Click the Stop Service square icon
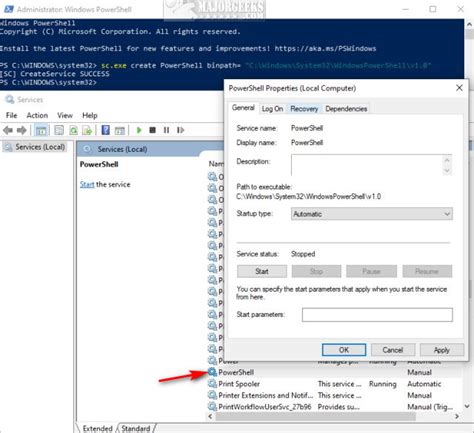 pyautogui.click(x=153, y=130)
